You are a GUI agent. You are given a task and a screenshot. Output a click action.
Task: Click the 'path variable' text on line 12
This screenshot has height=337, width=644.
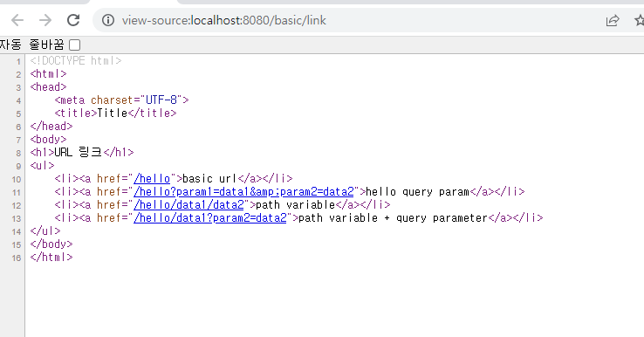[295, 205]
